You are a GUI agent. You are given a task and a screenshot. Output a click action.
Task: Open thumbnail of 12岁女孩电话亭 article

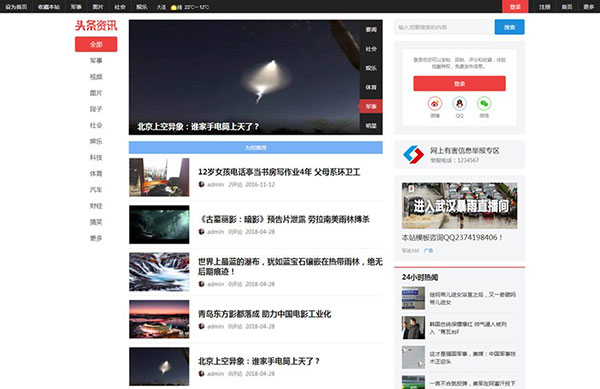(x=159, y=177)
